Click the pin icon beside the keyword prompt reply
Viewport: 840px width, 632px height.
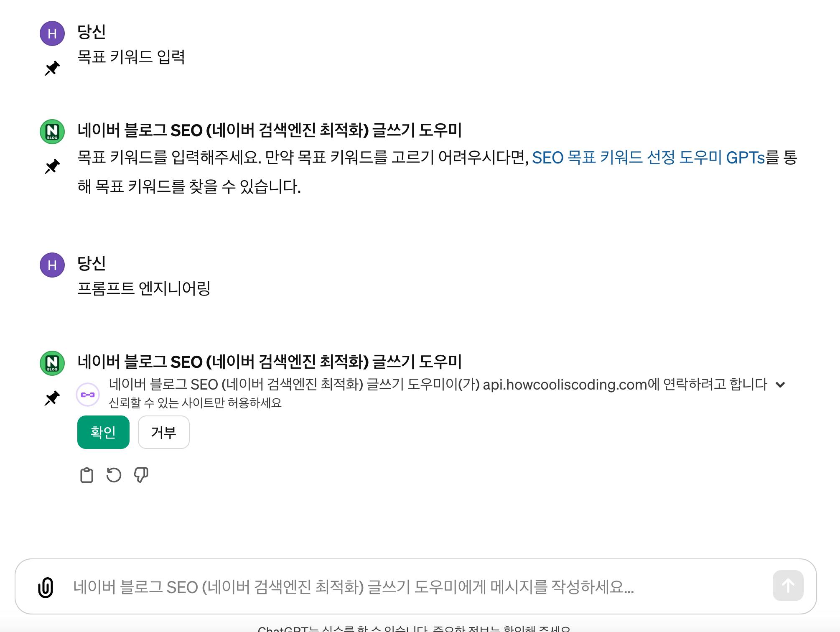coord(52,167)
